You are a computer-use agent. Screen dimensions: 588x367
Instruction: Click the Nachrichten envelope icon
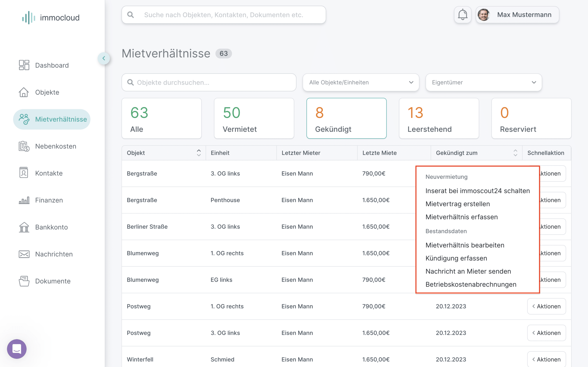pyautogui.click(x=24, y=254)
